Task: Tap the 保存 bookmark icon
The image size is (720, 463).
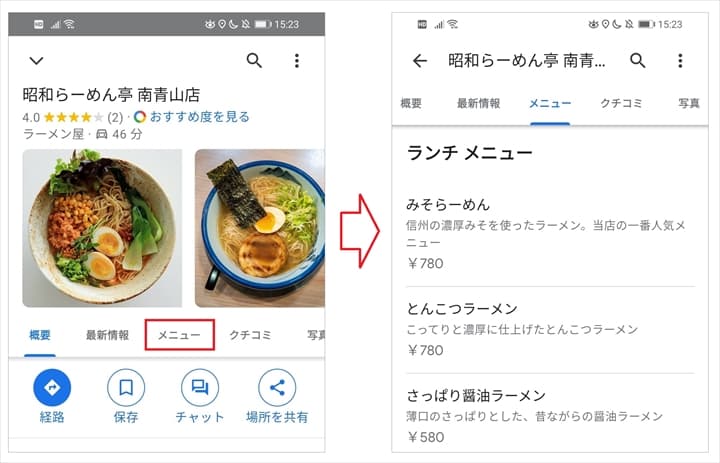Action: (x=126, y=388)
